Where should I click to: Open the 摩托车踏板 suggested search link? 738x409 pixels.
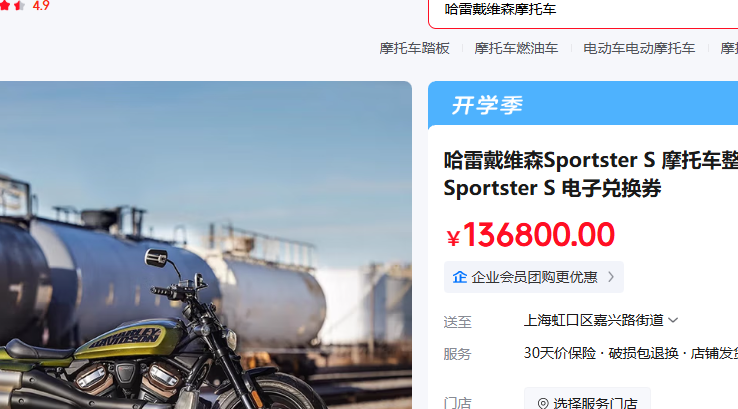pyautogui.click(x=415, y=48)
